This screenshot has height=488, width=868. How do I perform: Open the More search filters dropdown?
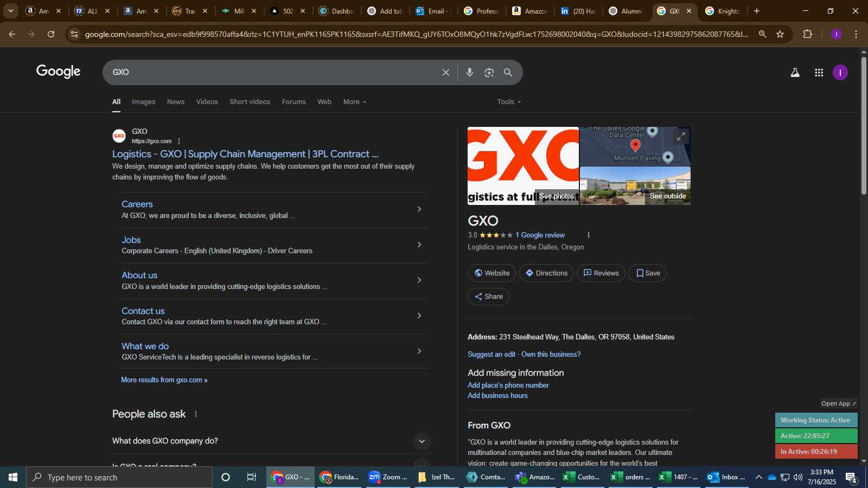point(355,102)
